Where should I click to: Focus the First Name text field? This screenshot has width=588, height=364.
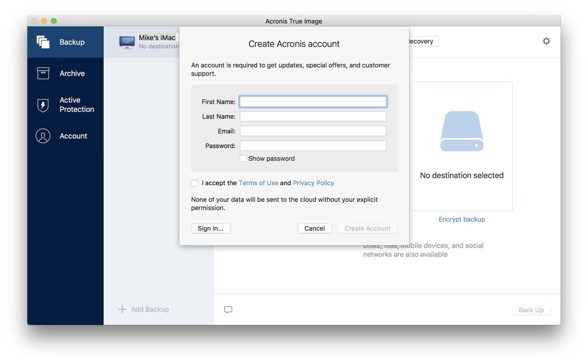(x=313, y=102)
